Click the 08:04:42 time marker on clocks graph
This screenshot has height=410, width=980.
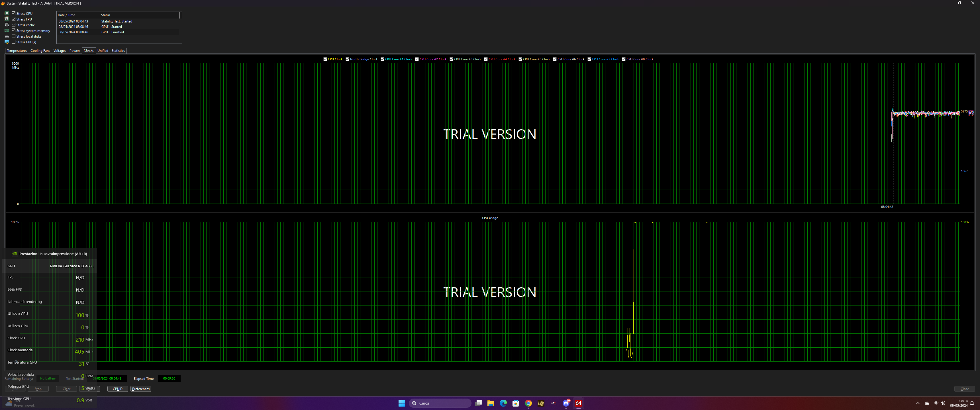(x=887, y=207)
